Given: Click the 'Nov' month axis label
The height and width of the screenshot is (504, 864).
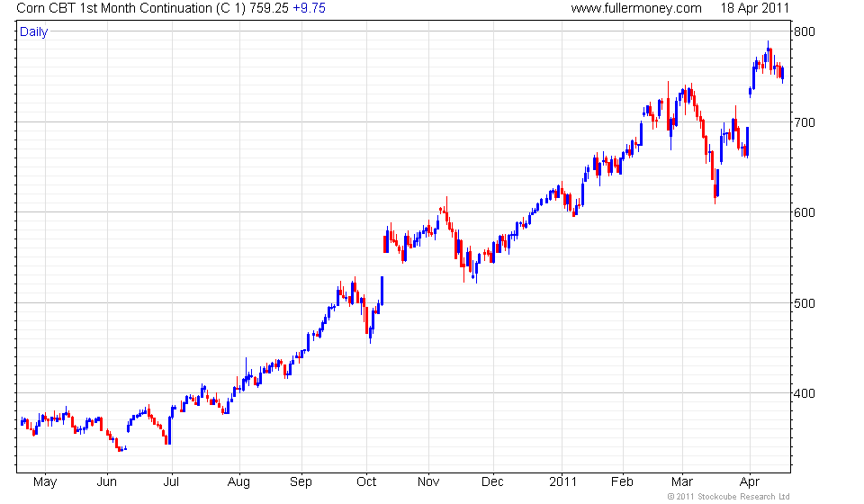Looking at the screenshot, I should point(428,482).
